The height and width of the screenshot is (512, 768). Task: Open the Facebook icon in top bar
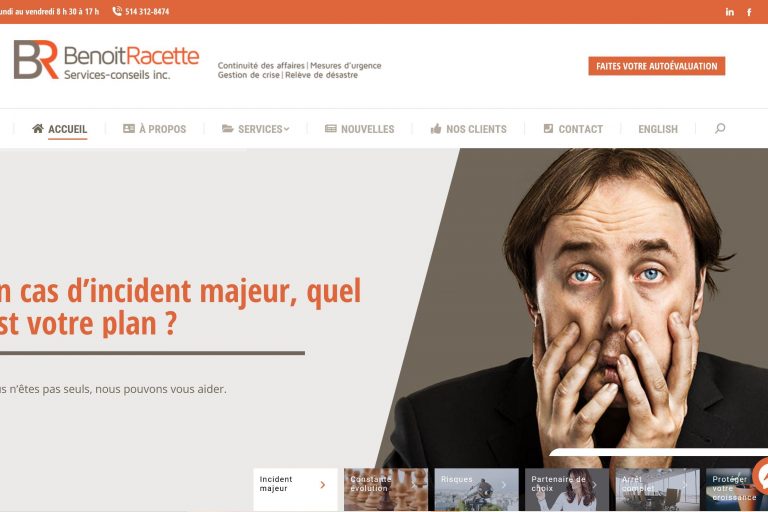click(x=749, y=12)
